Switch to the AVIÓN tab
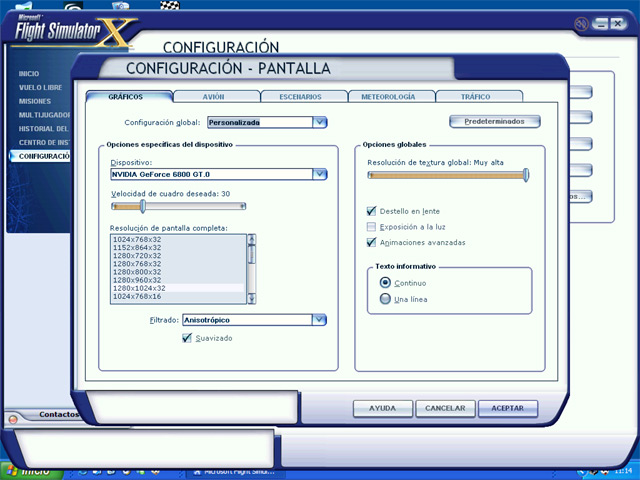640x480 pixels. [x=215, y=97]
